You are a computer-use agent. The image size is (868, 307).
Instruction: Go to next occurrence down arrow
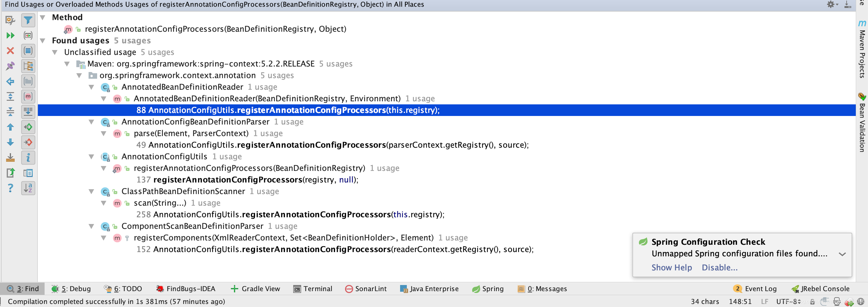point(10,143)
